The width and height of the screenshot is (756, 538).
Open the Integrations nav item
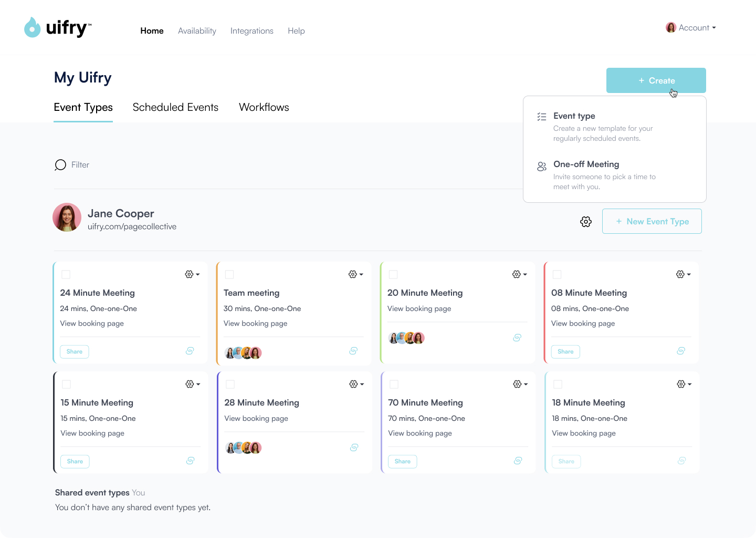pos(252,31)
